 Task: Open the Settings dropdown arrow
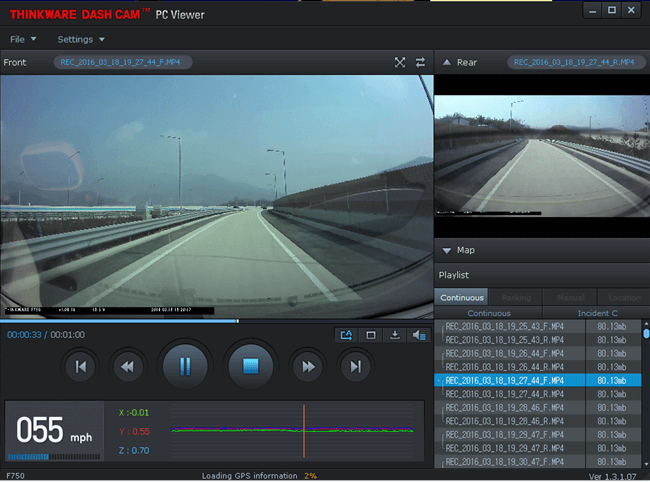(x=102, y=39)
